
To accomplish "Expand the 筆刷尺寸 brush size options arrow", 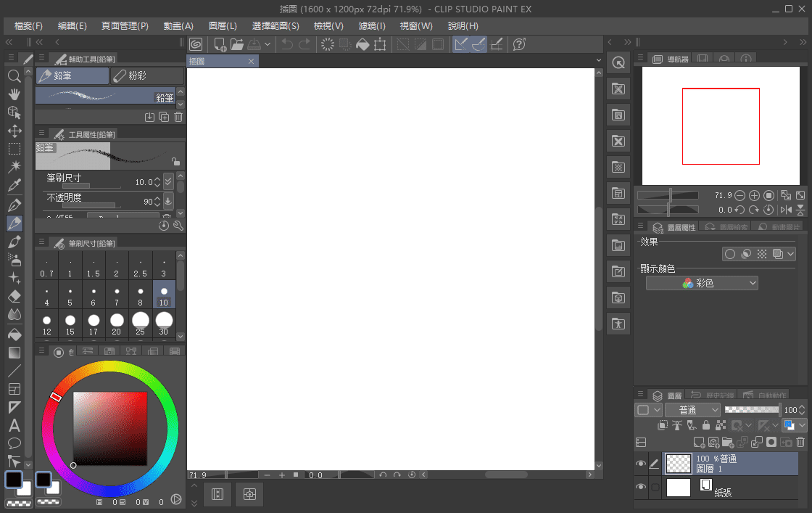I will (x=168, y=181).
